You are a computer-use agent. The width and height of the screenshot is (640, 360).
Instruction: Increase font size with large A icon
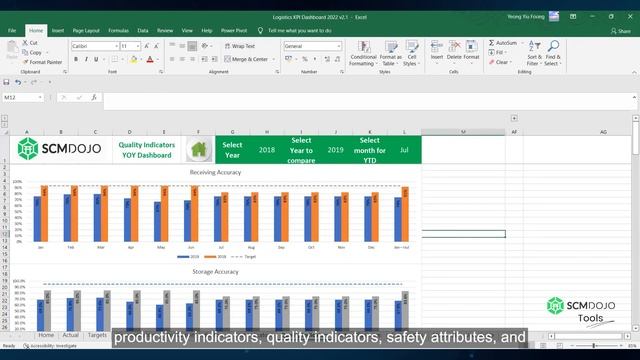[147, 46]
